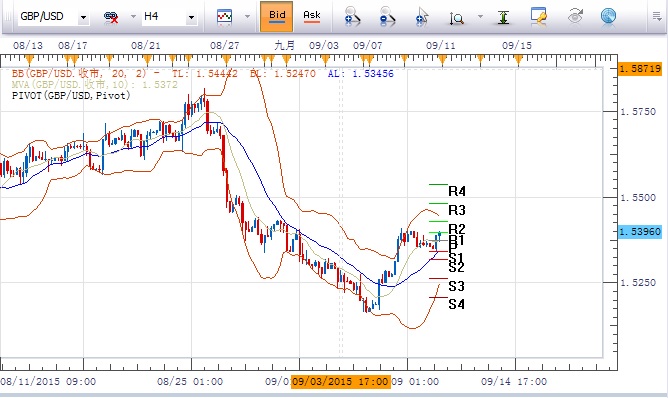Click the 九月 month label on top axis
Image resolution: width=668 pixels, height=398 pixels.
(285, 45)
